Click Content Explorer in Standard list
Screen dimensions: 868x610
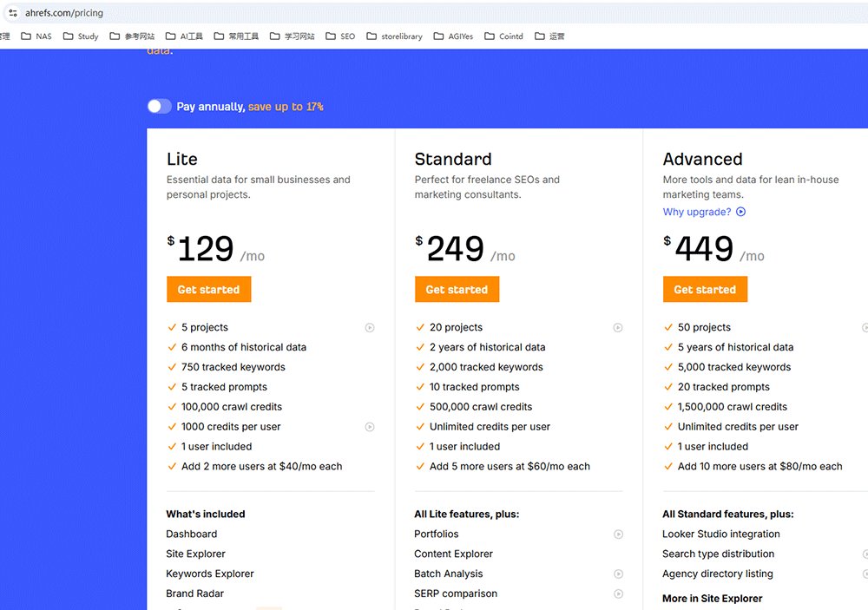click(453, 554)
